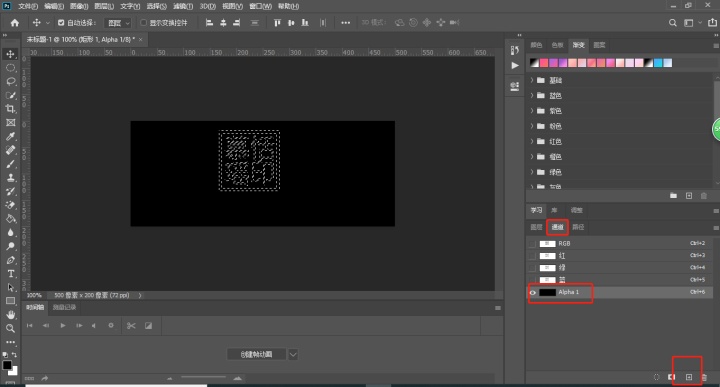The width and height of the screenshot is (720, 387).
Task: Select the Horizontal Type tool
Action: coord(10,274)
